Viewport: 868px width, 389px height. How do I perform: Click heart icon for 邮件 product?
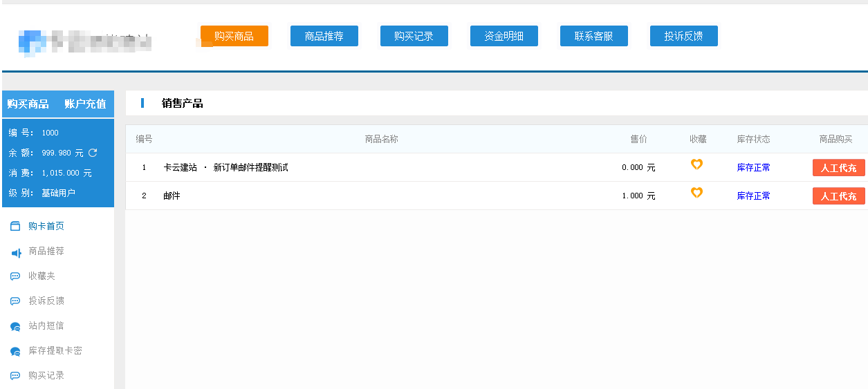pos(696,193)
